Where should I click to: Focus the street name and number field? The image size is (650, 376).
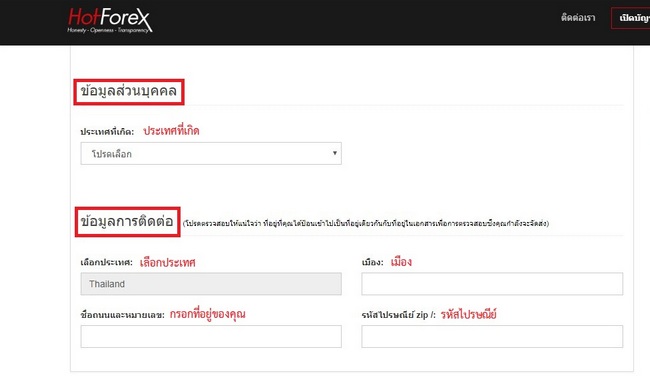tap(211, 337)
